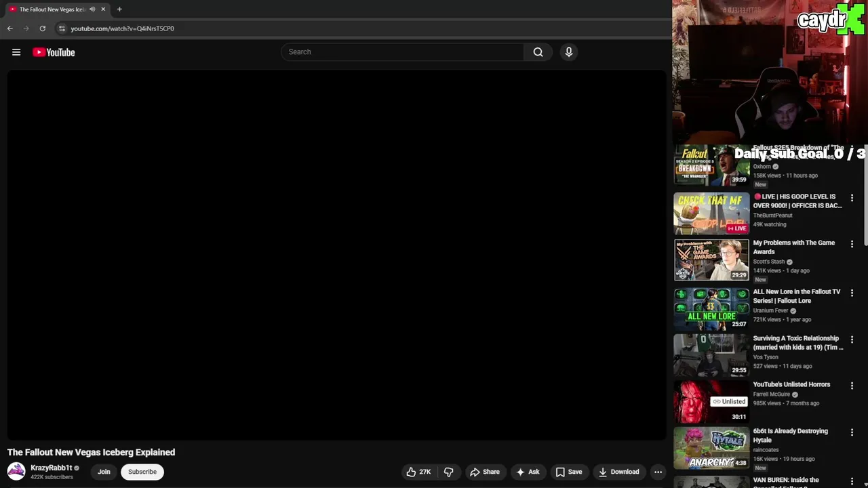Screen dimensions: 868x488
Task: Open the LIVE HIS GOOP LEVEL title
Action: click(797, 201)
